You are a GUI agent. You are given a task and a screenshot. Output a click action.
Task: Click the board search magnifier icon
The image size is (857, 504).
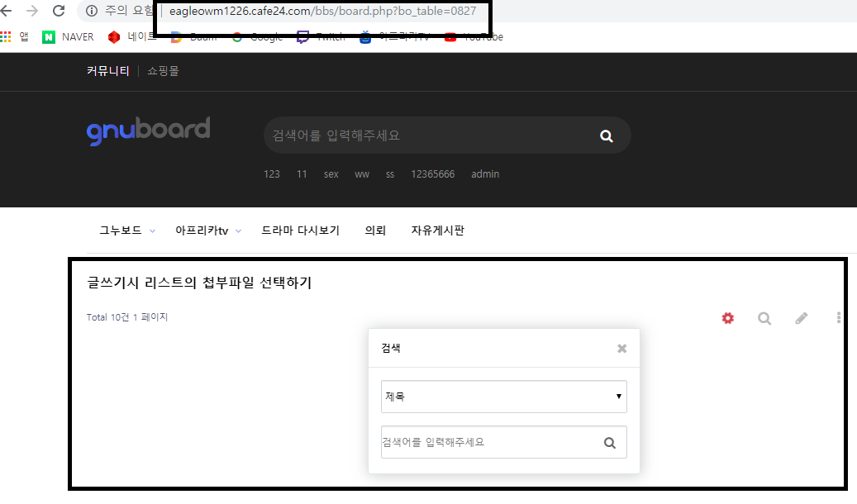tap(764, 318)
